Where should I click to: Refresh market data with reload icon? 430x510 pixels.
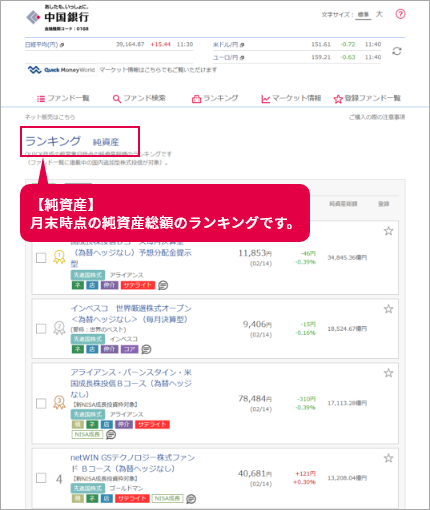coord(397,51)
